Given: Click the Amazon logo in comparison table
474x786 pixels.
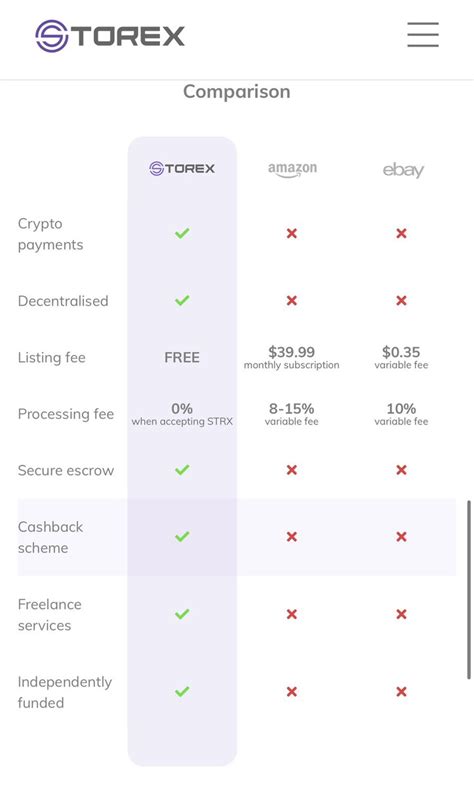Looking at the screenshot, I should pos(292,169).
